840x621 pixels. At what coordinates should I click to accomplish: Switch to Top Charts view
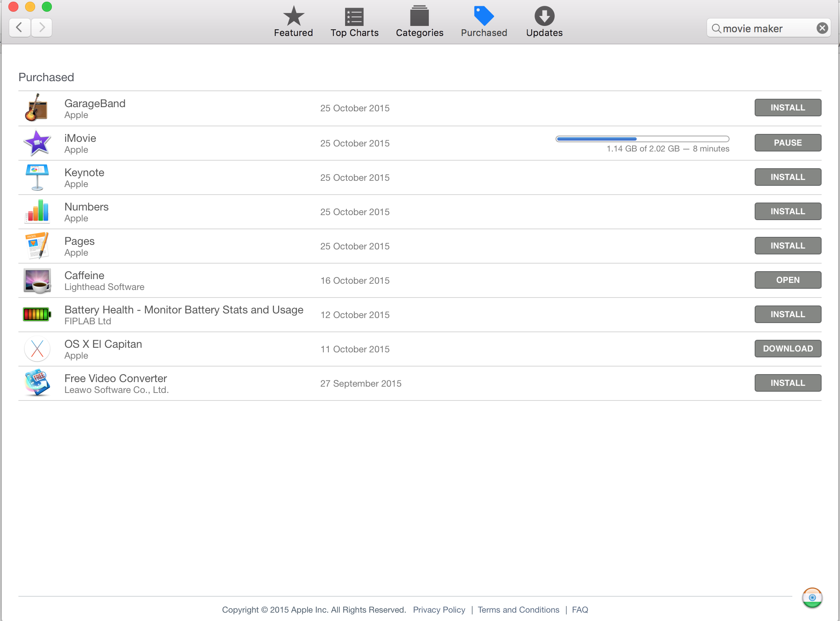tap(354, 22)
